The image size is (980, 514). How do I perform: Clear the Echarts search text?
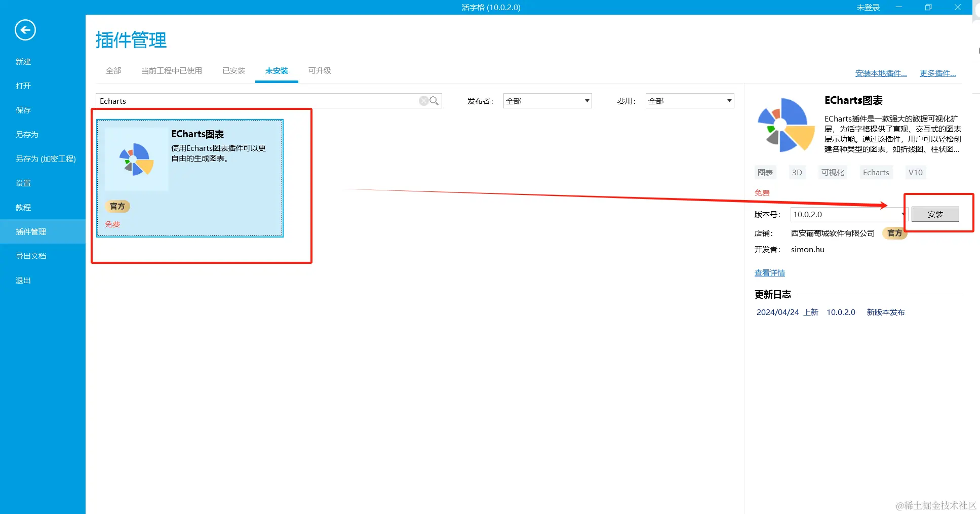click(x=423, y=101)
